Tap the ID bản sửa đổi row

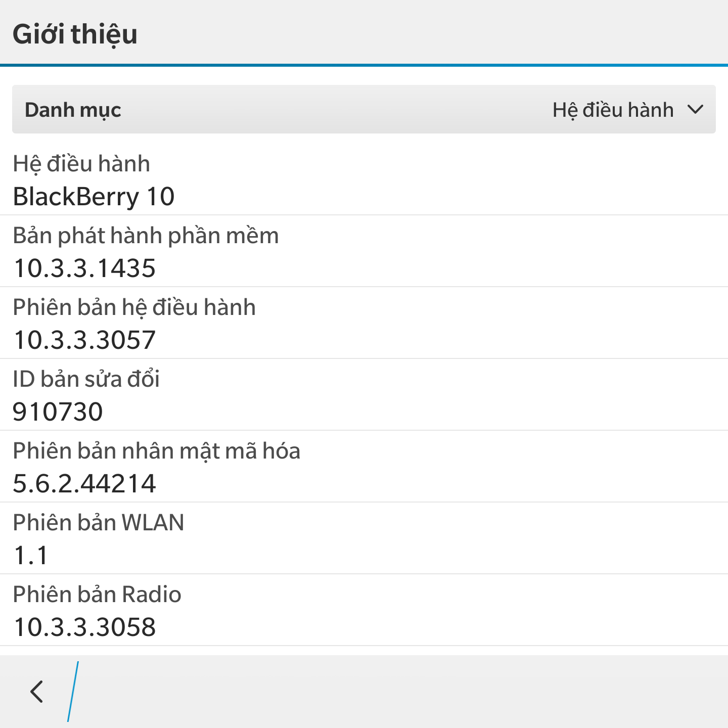[364, 395]
